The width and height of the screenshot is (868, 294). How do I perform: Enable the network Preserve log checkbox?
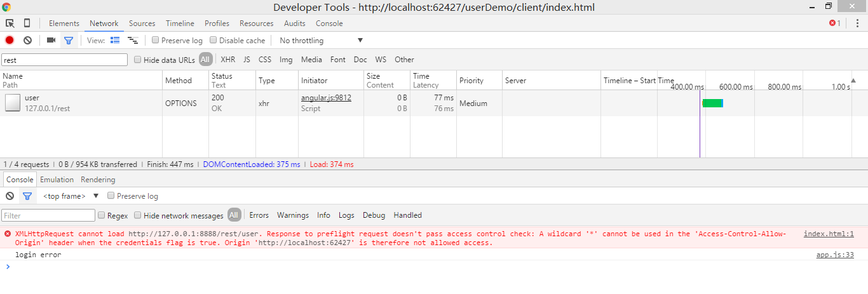tap(156, 40)
